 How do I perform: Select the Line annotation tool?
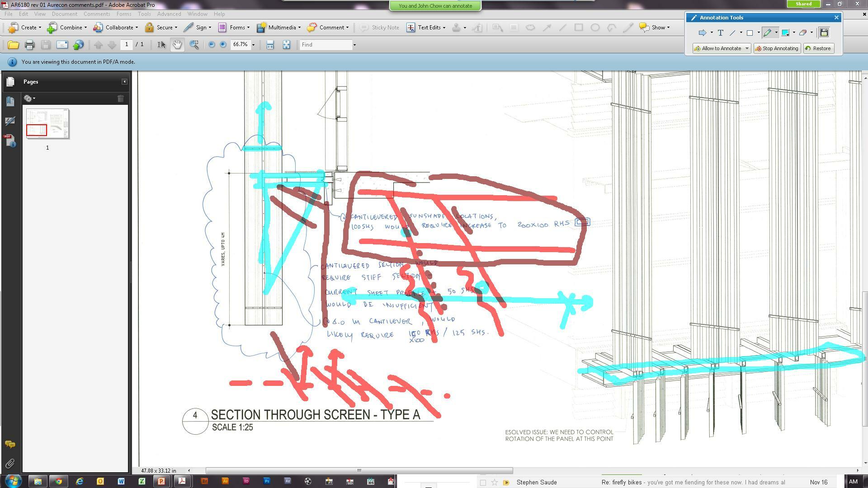click(x=732, y=33)
